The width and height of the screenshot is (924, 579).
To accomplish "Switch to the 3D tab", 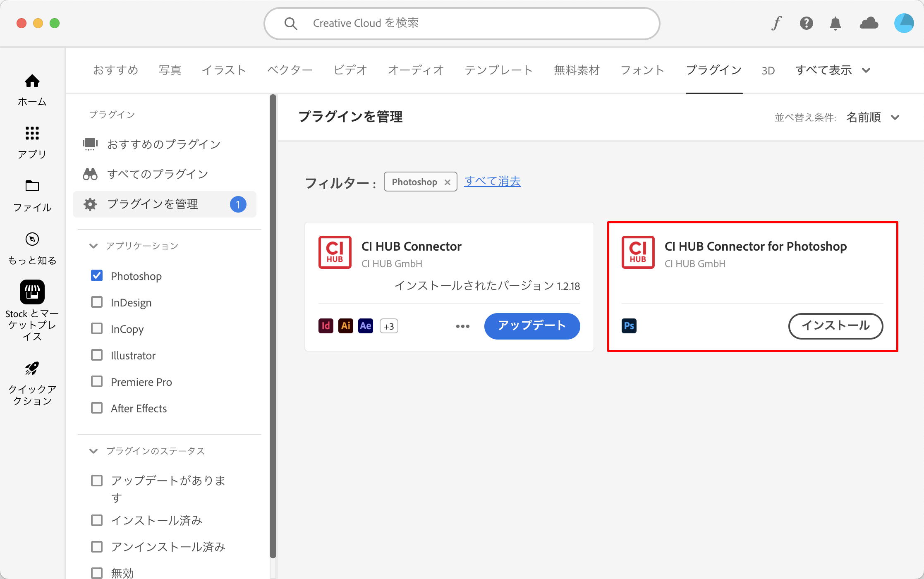I will (768, 71).
